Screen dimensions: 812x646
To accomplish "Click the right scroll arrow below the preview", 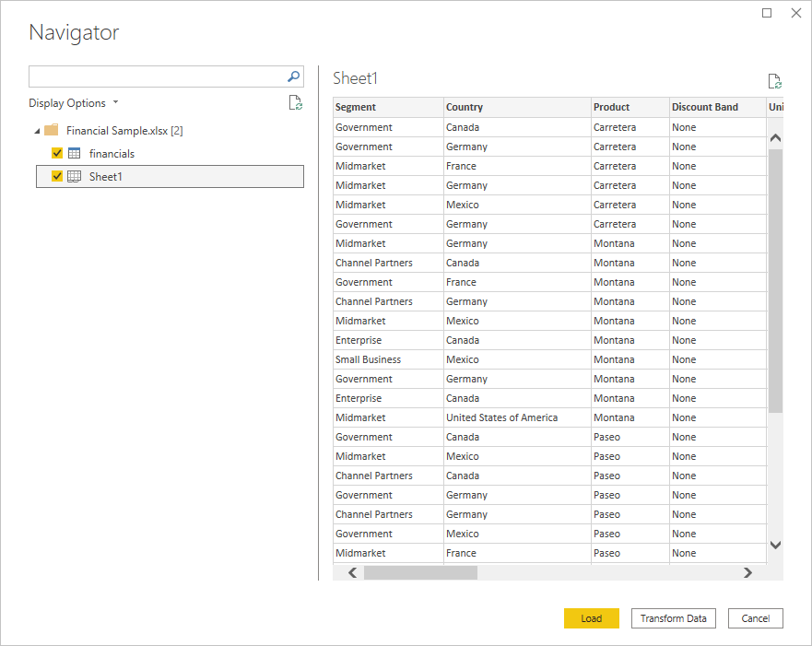I will tap(747, 572).
